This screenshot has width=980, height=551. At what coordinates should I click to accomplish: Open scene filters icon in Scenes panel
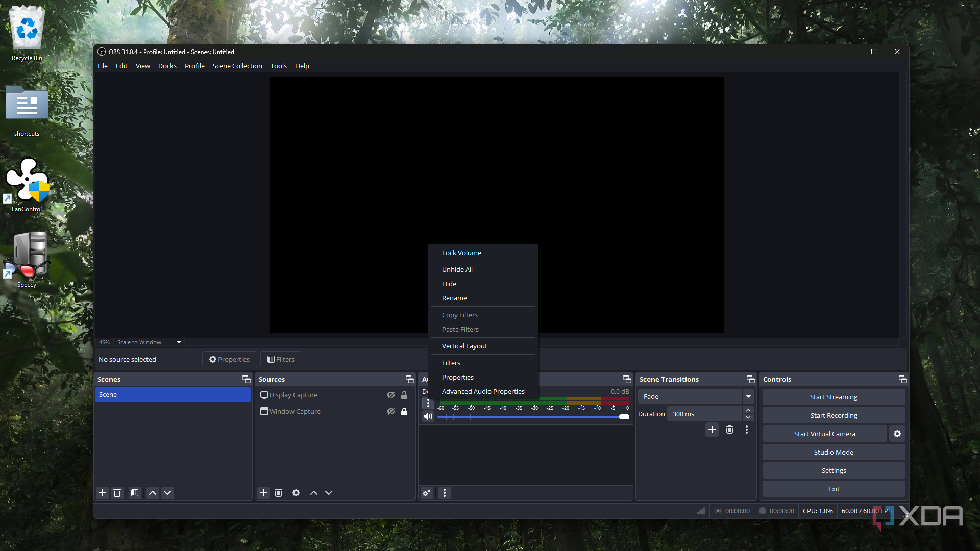point(135,493)
